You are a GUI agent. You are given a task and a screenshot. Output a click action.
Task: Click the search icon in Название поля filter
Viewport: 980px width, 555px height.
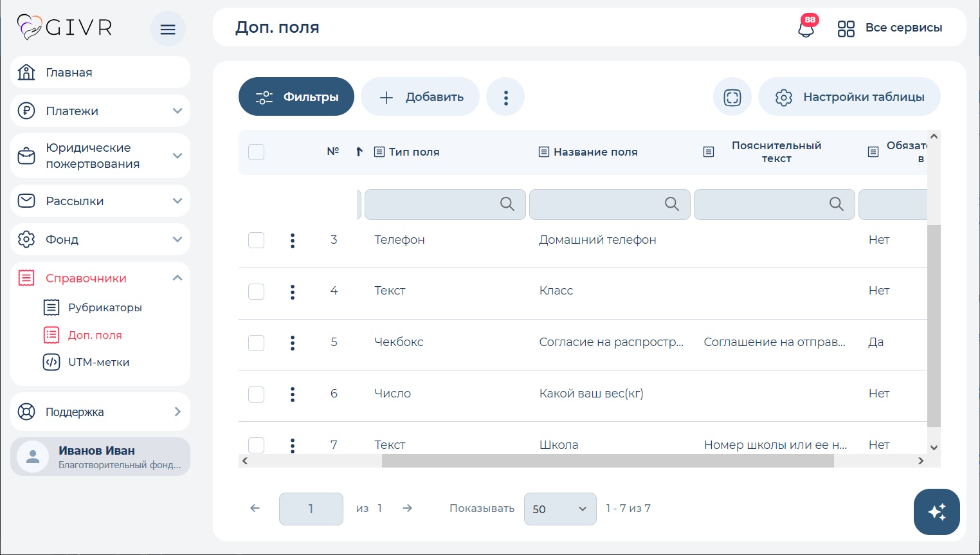[672, 204]
